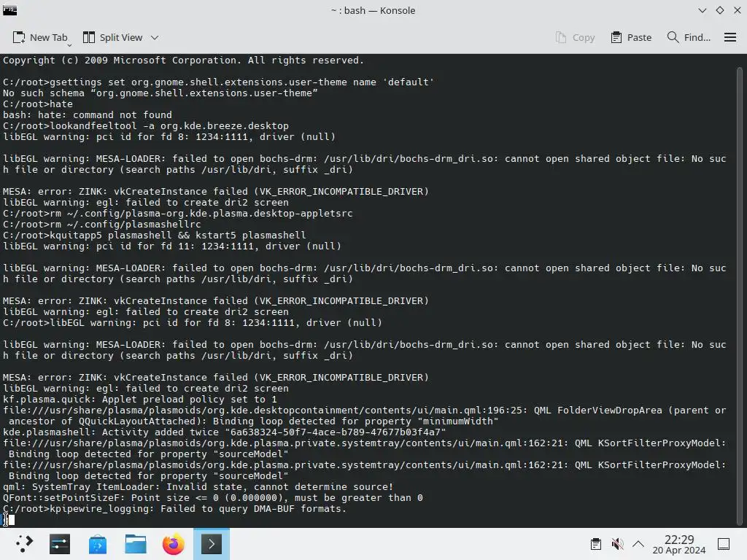
Task: Open the KDE application launcher
Action: 23,544
